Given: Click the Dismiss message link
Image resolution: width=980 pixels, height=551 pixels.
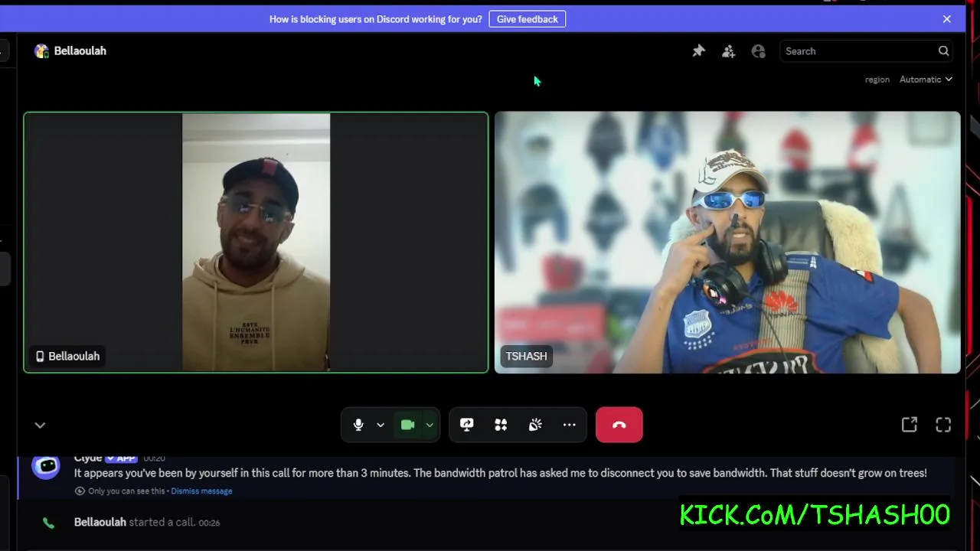Looking at the screenshot, I should [x=201, y=491].
